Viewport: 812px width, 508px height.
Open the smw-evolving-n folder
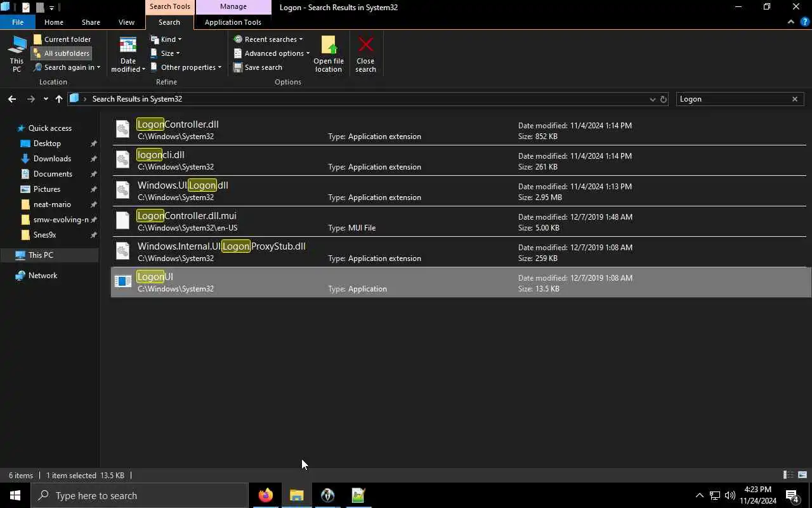(x=61, y=220)
